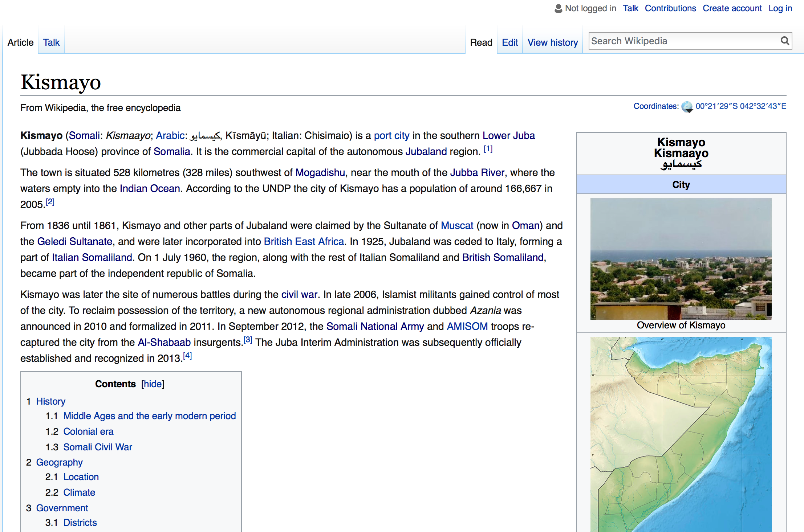Open the Talk tab beside Article
804x532 pixels.
(x=51, y=42)
